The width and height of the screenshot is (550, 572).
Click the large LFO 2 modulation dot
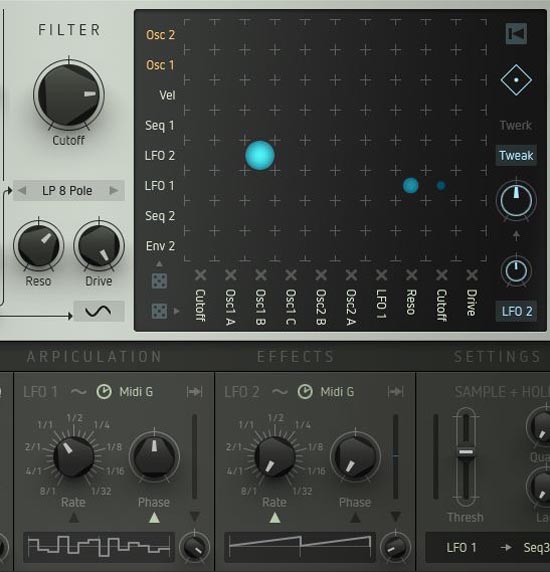click(x=260, y=155)
